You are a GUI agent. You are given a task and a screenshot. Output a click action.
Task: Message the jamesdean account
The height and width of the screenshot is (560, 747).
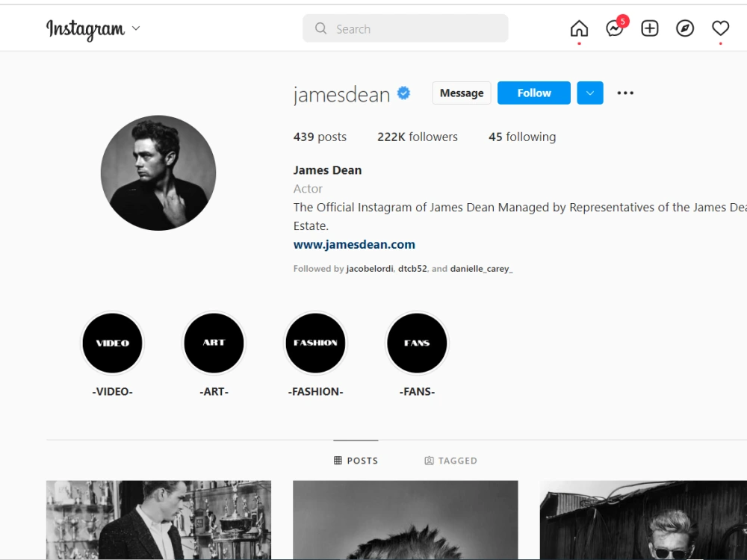[x=461, y=93]
